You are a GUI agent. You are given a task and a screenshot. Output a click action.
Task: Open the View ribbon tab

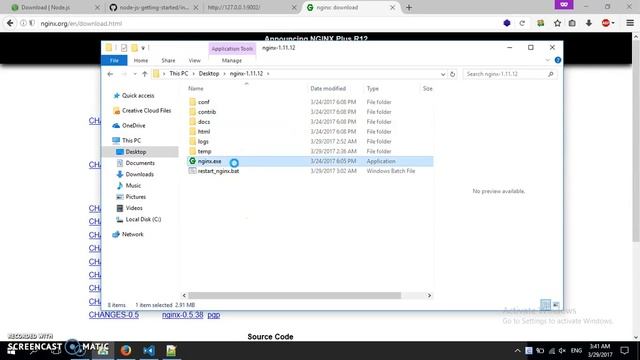click(x=195, y=60)
